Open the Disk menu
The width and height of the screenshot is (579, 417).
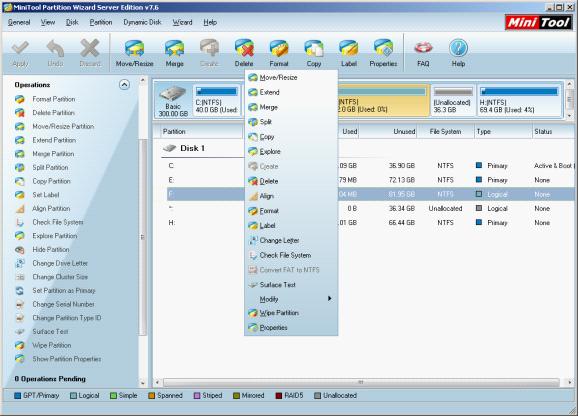[x=72, y=22]
